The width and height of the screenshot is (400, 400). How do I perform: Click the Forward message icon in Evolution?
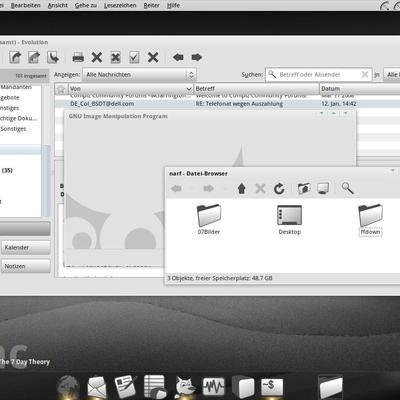tap(53, 57)
